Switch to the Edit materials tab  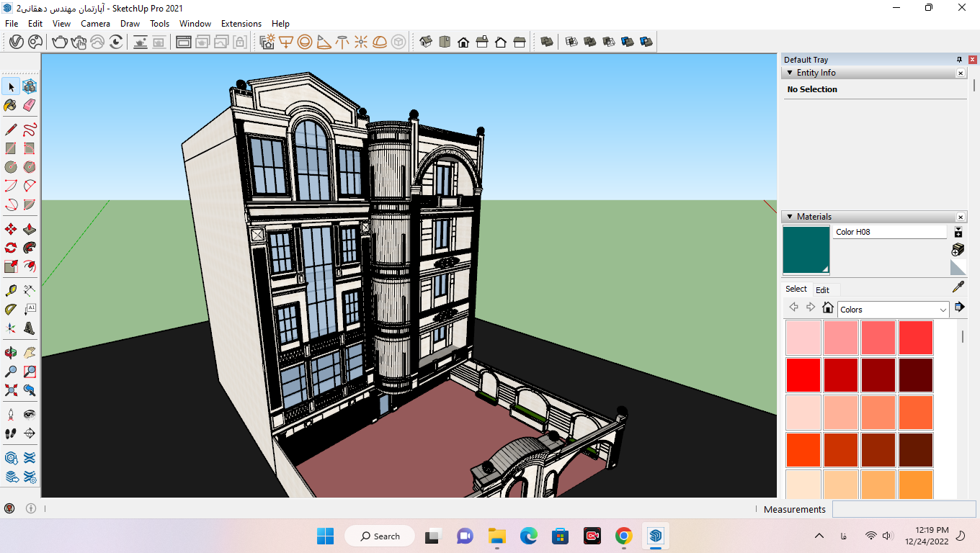pos(822,290)
